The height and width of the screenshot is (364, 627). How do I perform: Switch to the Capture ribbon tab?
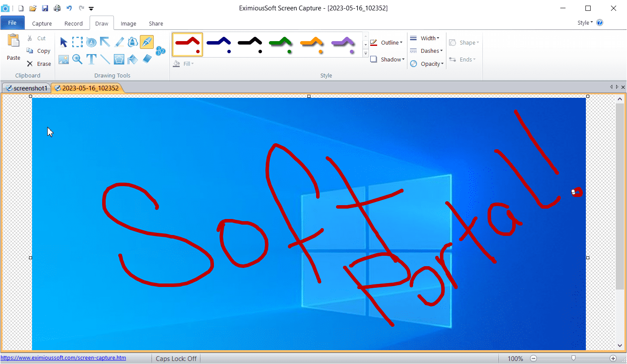pos(42,23)
